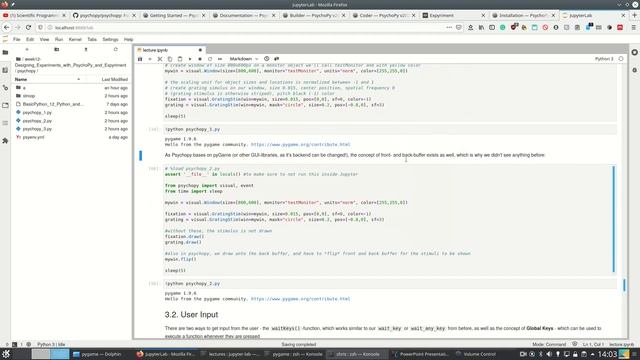640x360 pixels.
Task: Sort files by Last Modified column header
Action: click(x=115, y=79)
